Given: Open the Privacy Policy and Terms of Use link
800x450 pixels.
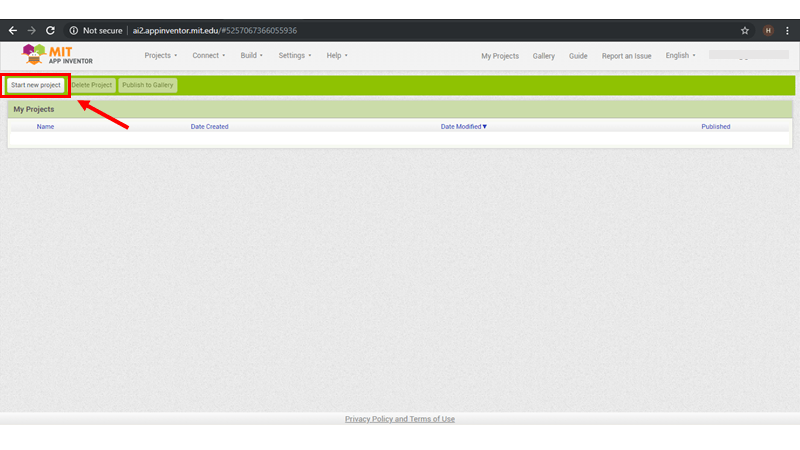Looking at the screenshot, I should click(x=399, y=419).
